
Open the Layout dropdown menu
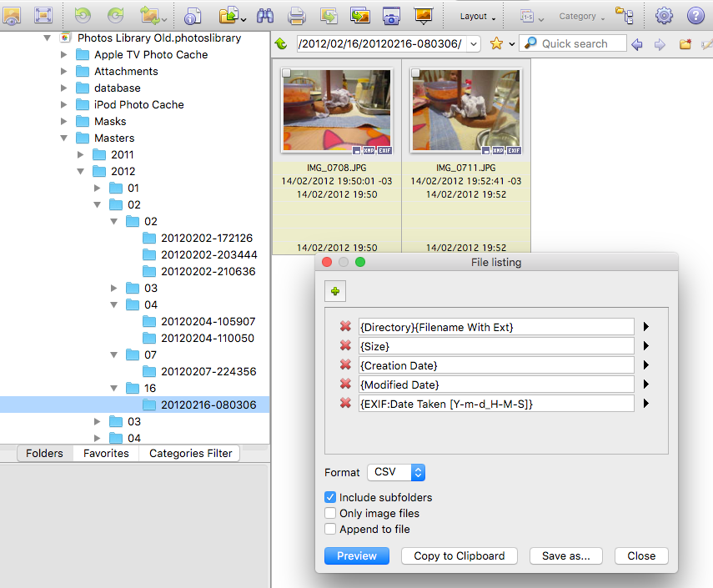tap(478, 16)
